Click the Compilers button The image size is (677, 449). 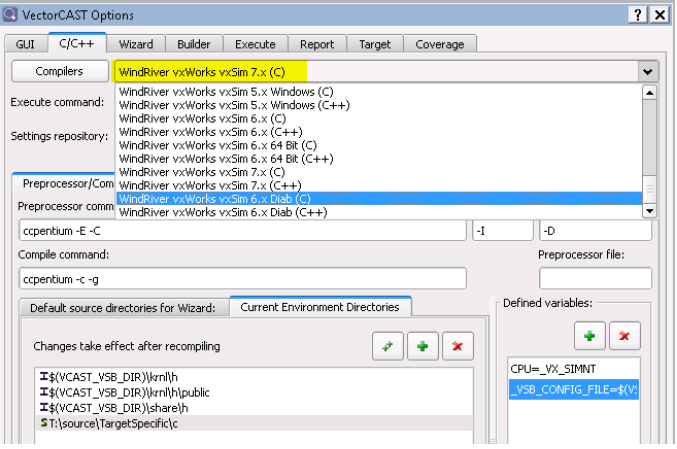(x=60, y=71)
